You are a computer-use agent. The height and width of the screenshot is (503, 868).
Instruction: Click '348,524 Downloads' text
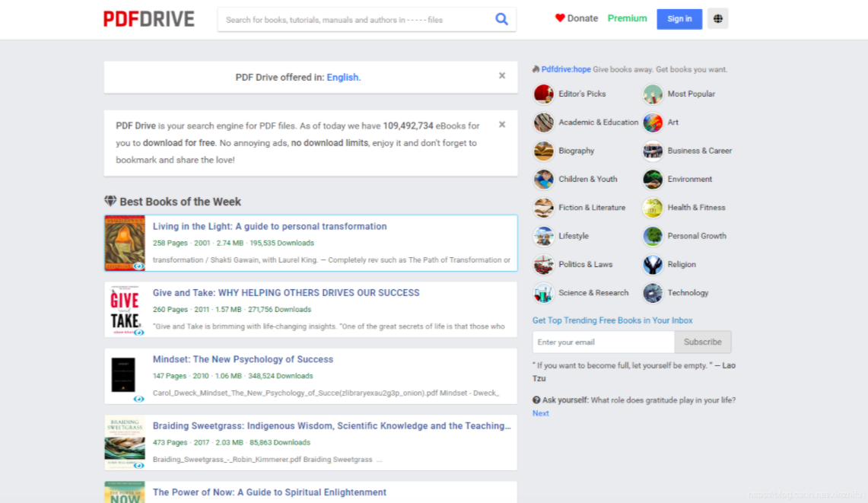[x=281, y=376]
